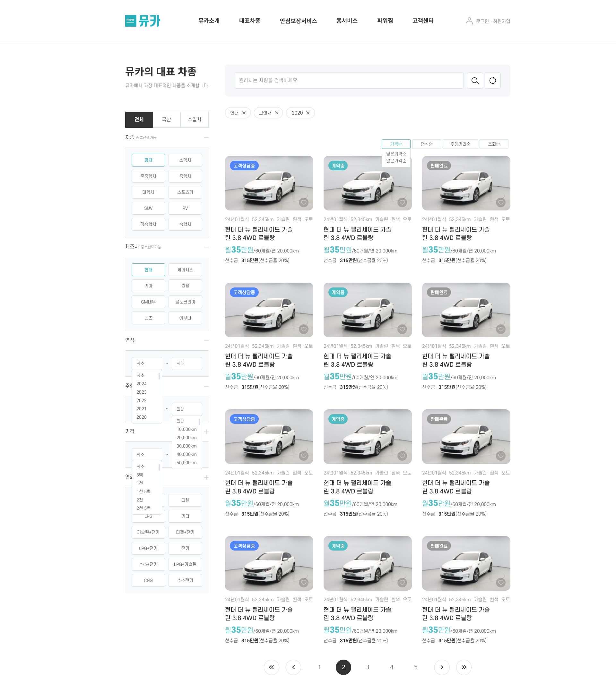Go to page 5

click(x=416, y=667)
